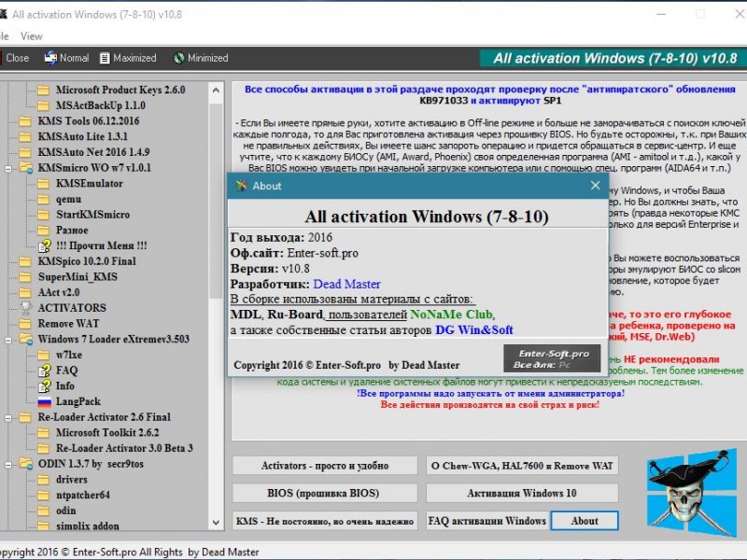Screen dimensions: 747x560
Task: Click the qemu folder icon
Action: [x=44, y=199]
